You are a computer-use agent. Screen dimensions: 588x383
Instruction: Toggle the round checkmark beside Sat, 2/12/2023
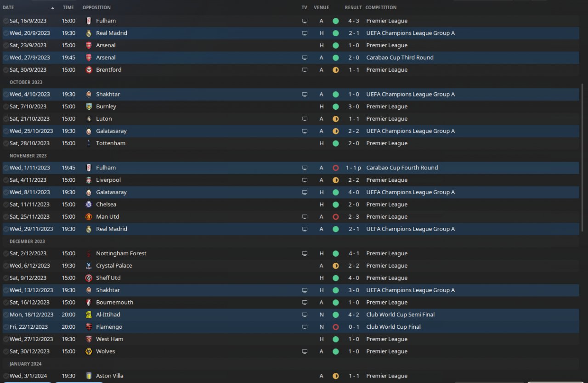pos(6,253)
